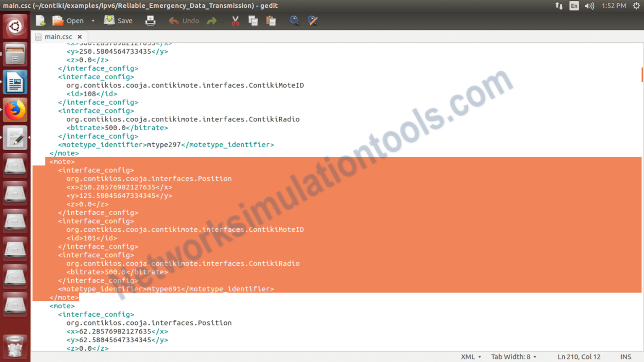Open the En keyboard layout menu
Screen dimensions: 644x362
point(574,6)
